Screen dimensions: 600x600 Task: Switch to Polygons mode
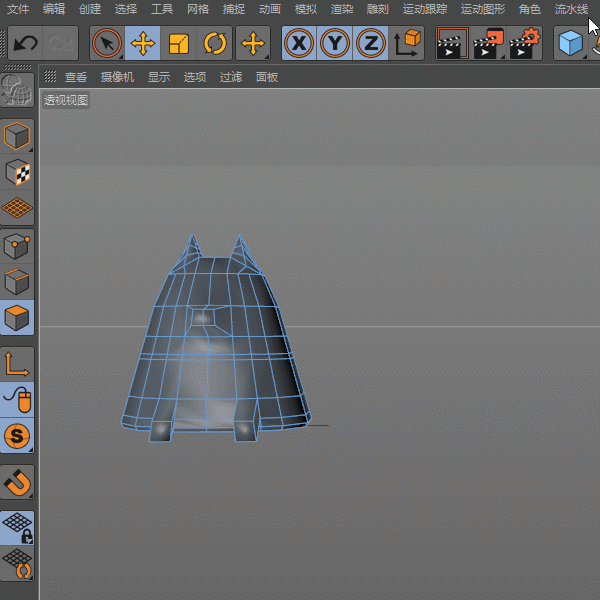point(17,318)
